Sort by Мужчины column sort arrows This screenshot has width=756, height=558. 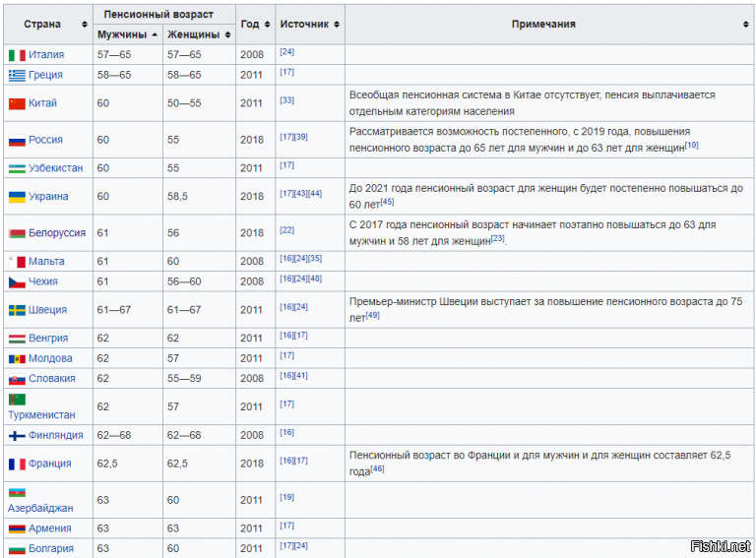(x=155, y=34)
